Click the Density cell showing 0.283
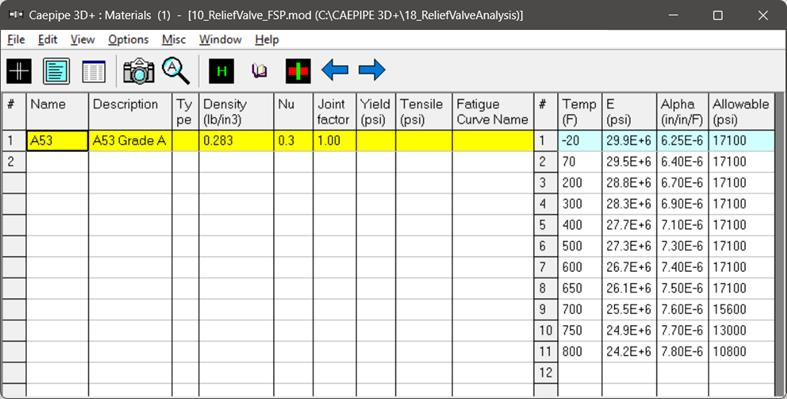This screenshot has width=787, height=399. coord(236,141)
